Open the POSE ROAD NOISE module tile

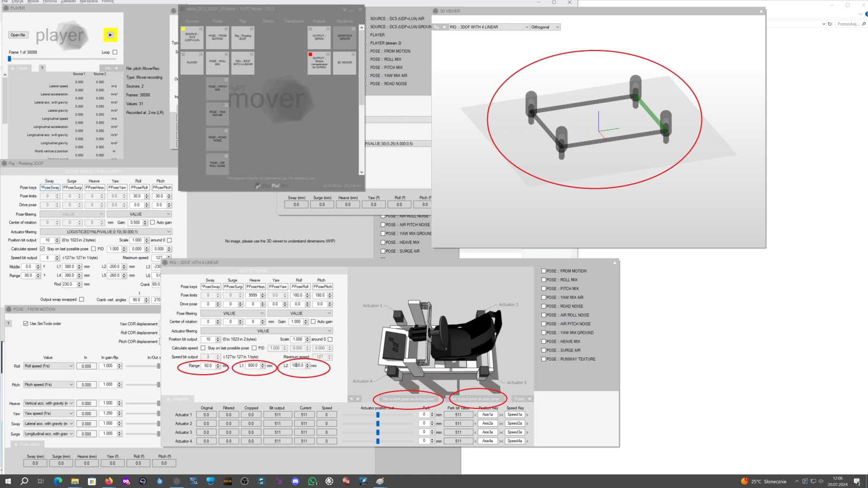pyautogui.click(x=218, y=139)
